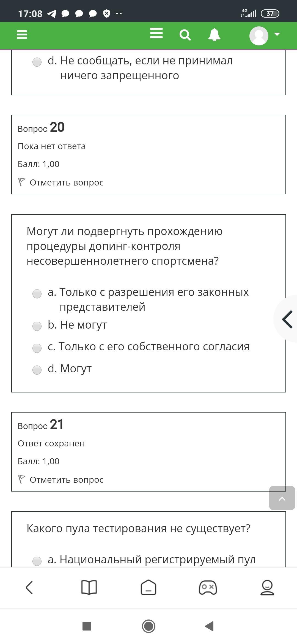Image resolution: width=297 pixels, height=644 pixels.
Task: Flag question 21 with 'Отметить вопрос'
Action: (61, 480)
